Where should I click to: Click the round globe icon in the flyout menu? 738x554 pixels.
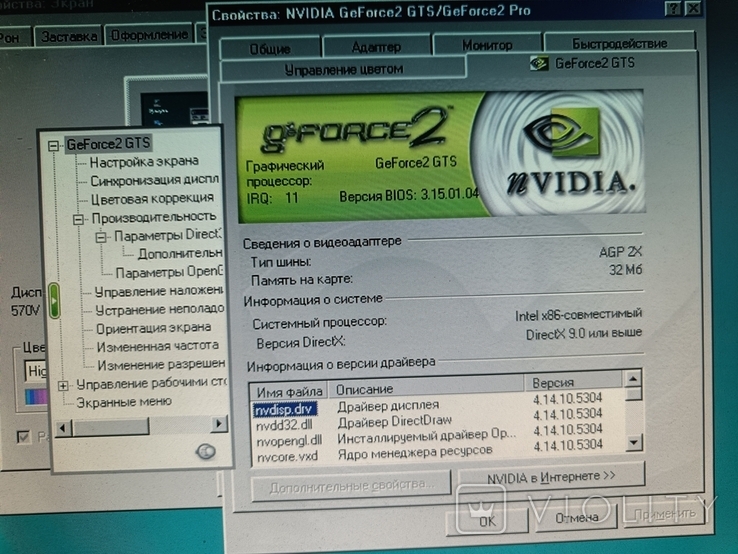206,452
